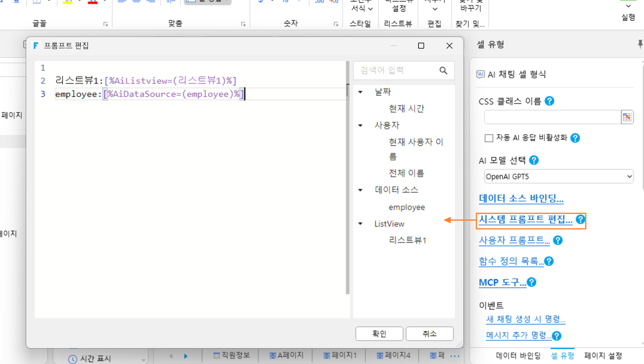Screen dimensions: 644x364
Task: Open help for CSS 클래스 이름
Action: pyautogui.click(x=549, y=101)
